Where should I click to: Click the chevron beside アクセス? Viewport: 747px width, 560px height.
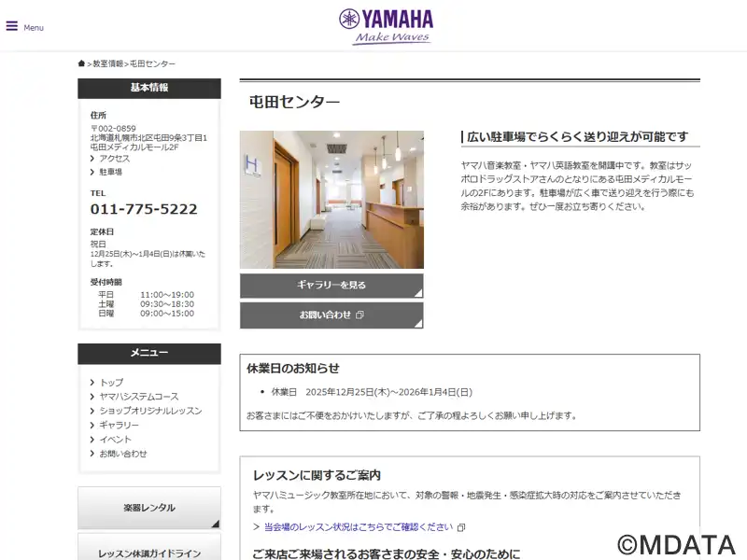pyautogui.click(x=92, y=158)
